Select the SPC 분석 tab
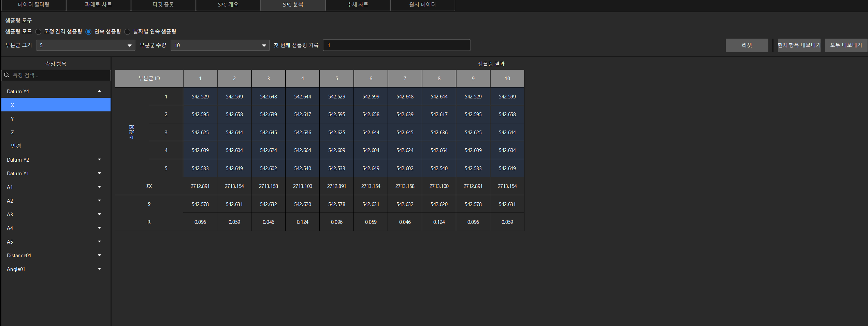The image size is (868, 326). pyautogui.click(x=293, y=5)
